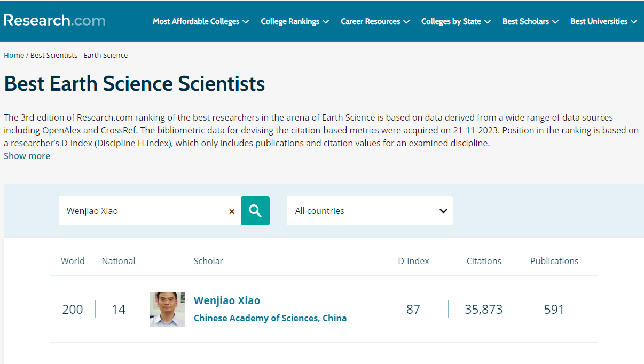Open the Most Affordable Colleges menu

(x=201, y=21)
